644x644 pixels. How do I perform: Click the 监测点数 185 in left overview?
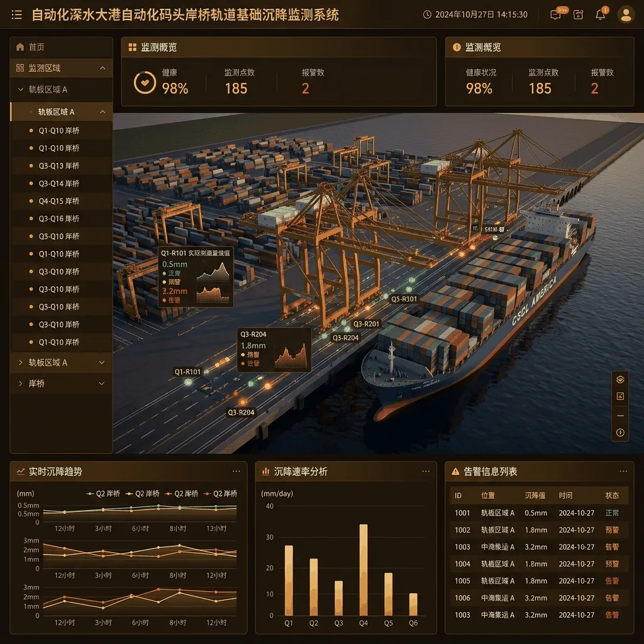point(236,88)
